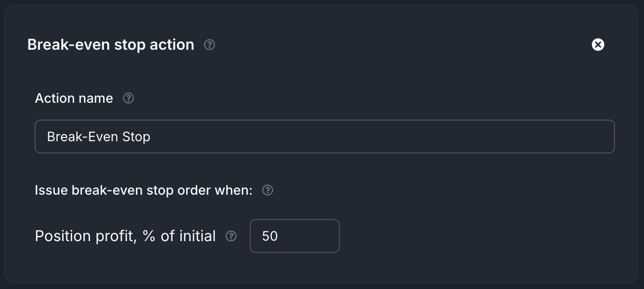Click the "Break-even stop action" heading text

click(x=111, y=45)
